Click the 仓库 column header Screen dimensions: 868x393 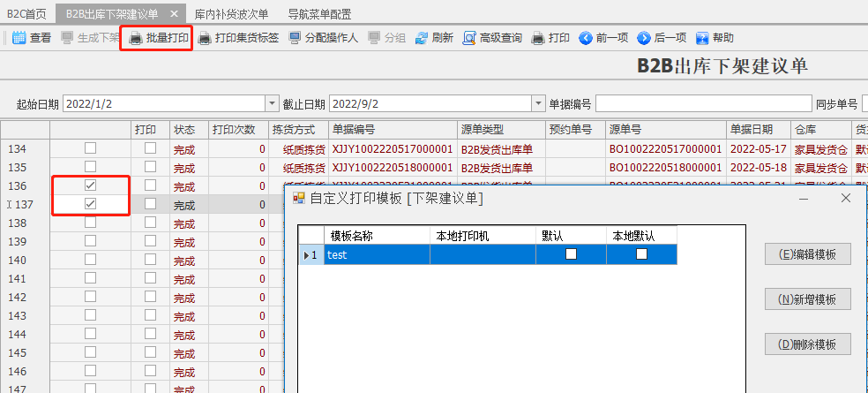pos(821,130)
